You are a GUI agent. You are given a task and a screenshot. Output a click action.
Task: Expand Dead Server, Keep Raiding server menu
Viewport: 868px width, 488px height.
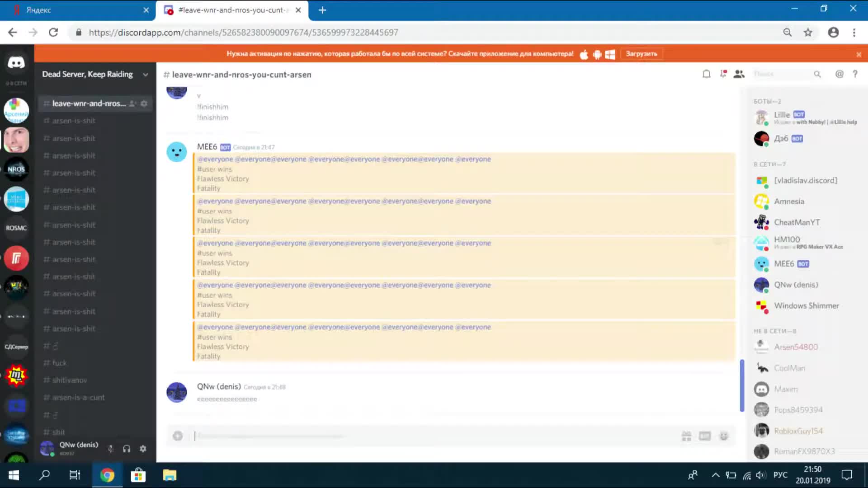click(146, 75)
